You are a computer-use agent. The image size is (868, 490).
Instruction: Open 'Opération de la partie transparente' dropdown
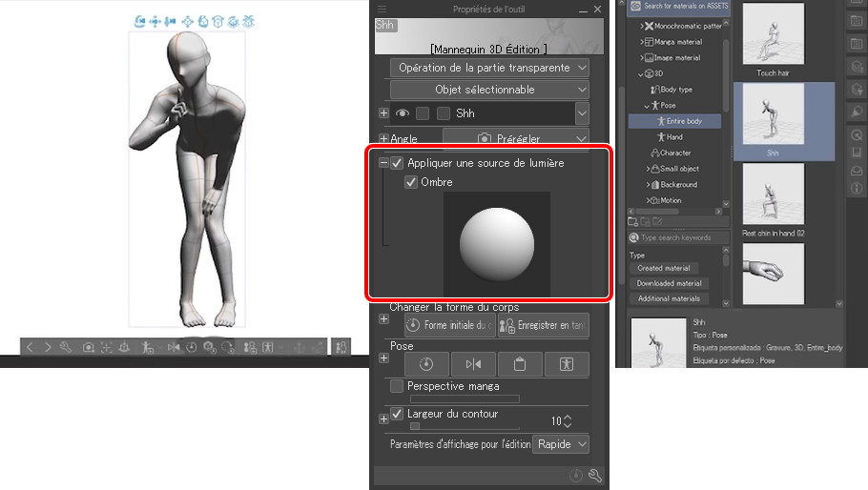pyautogui.click(x=489, y=68)
